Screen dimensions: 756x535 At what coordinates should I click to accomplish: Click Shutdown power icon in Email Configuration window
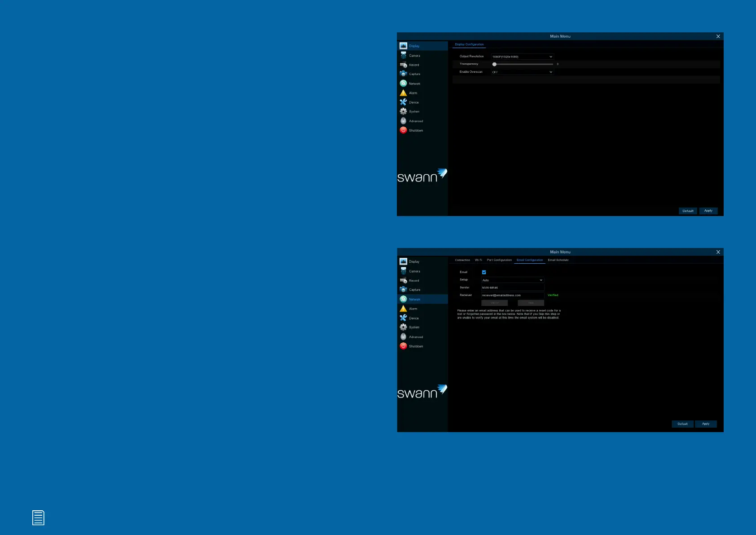(403, 346)
